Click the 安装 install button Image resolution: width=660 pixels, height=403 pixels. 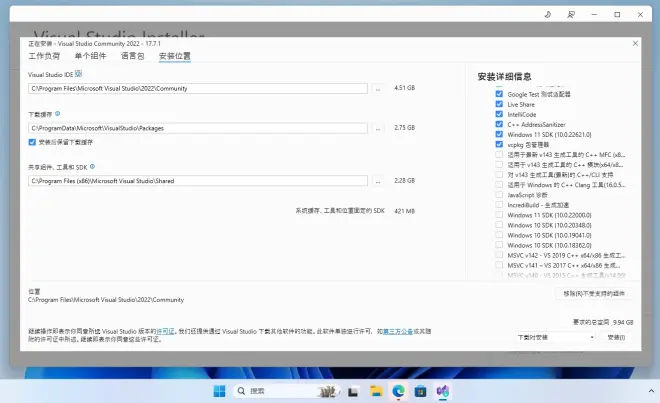(x=616, y=337)
